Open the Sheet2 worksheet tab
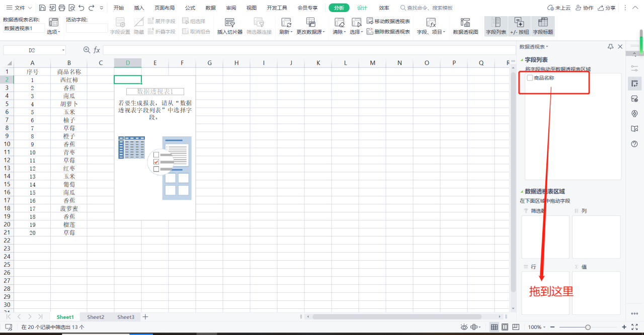Image resolution: width=644 pixels, height=335 pixels. click(96, 317)
